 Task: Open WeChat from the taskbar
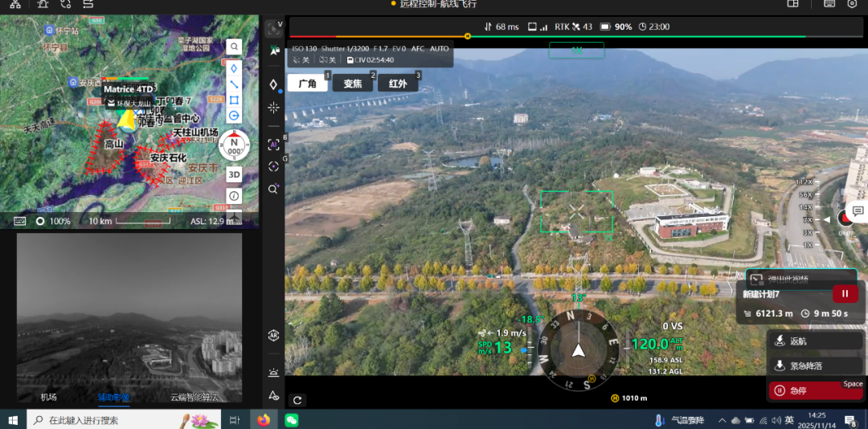point(292,421)
